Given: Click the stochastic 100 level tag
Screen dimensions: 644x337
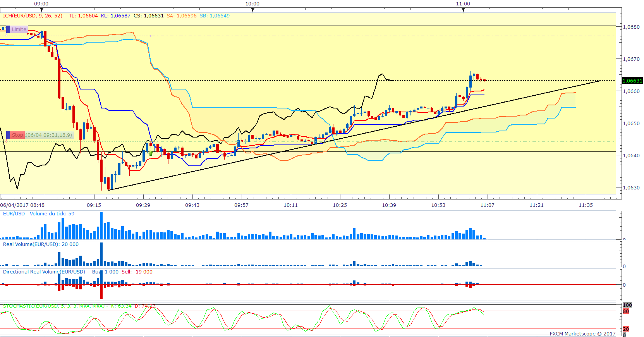Looking at the screenshot, I should point(627,305).
